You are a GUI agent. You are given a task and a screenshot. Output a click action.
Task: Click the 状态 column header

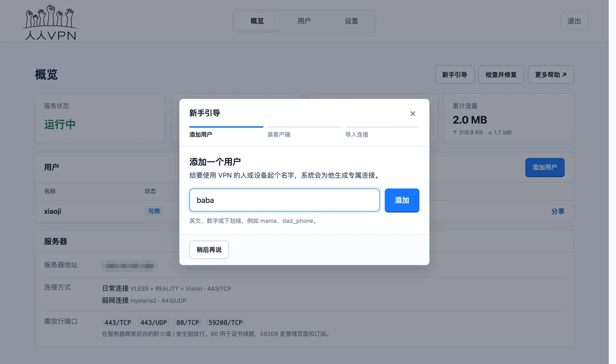coord(150,191)
